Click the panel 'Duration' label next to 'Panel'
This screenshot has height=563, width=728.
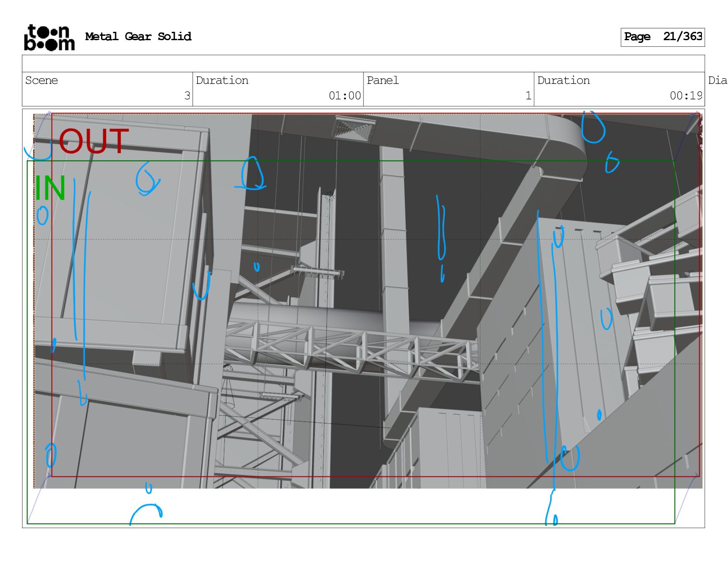coord(563,80)
